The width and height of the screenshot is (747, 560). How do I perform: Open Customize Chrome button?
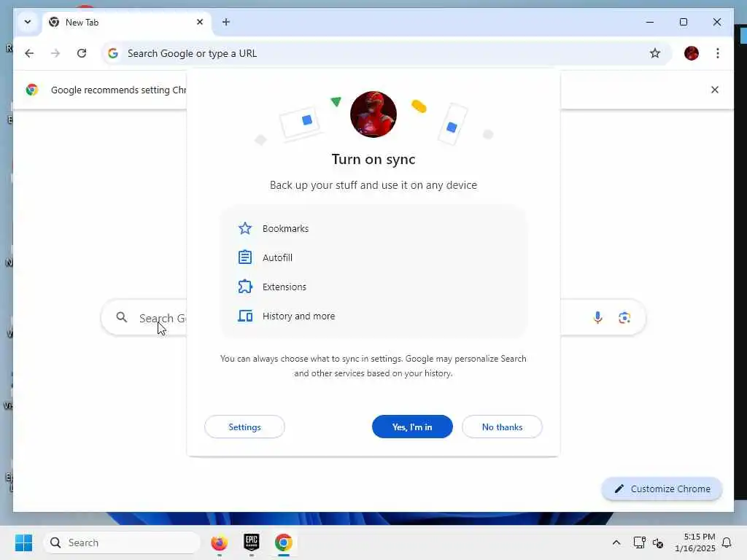662,489
